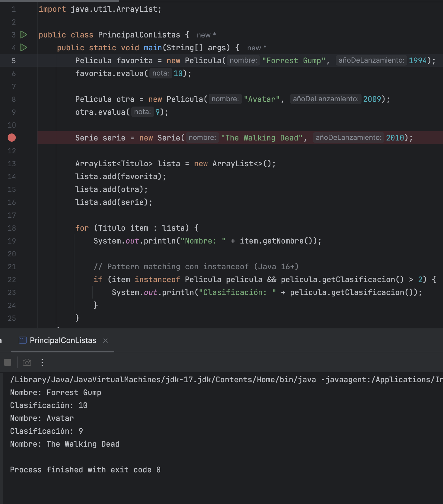
Task: Click "Clasificación: " string in println
Action: (237, 292)
